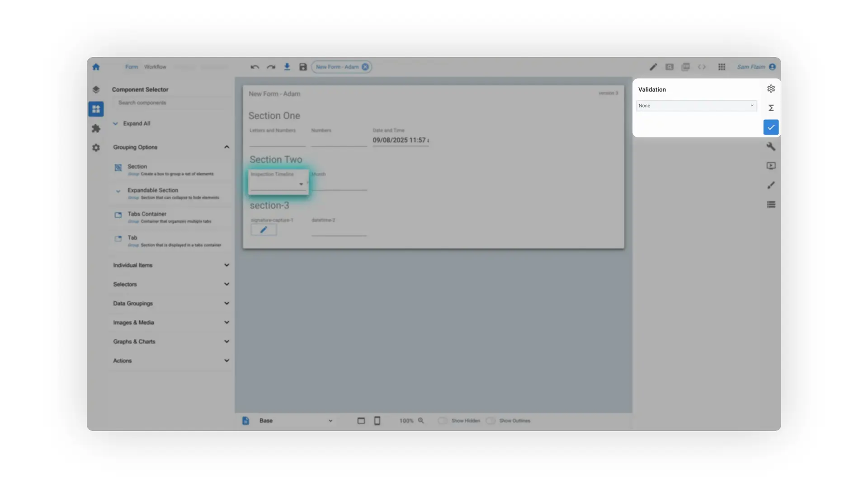
Task: Click the magnifier zoom icon in bottom bar
Action: coord(421,420)
